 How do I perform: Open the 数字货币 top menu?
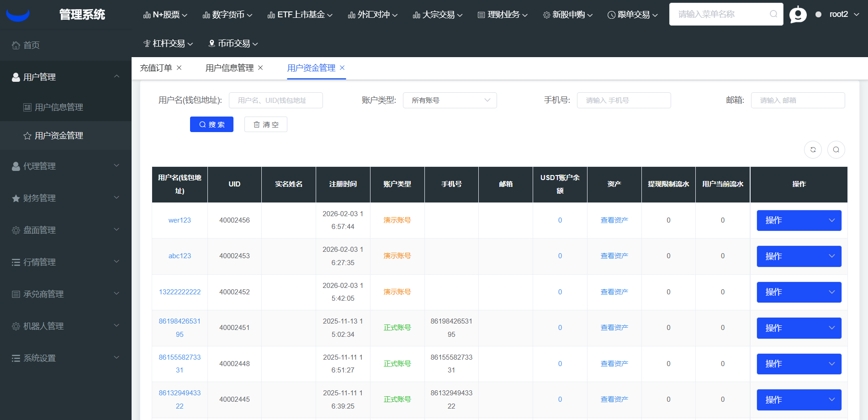[x=228, y=15]
